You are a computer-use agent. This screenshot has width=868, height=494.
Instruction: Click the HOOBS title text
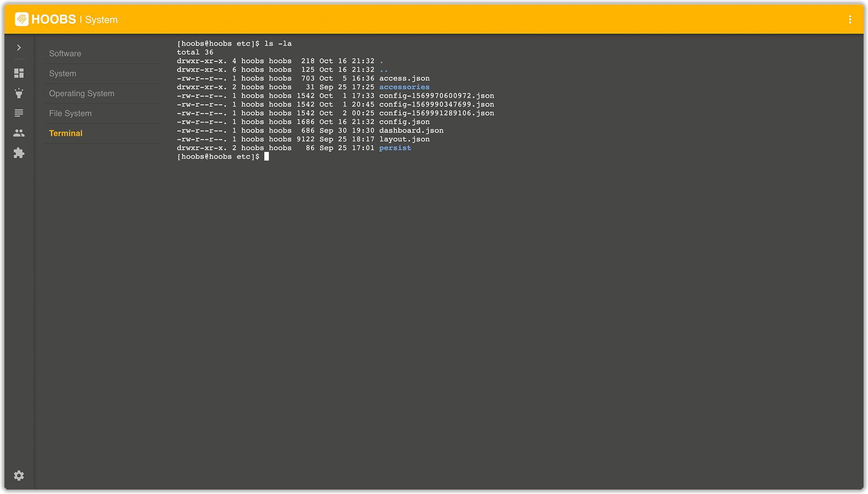pos(53,20)
